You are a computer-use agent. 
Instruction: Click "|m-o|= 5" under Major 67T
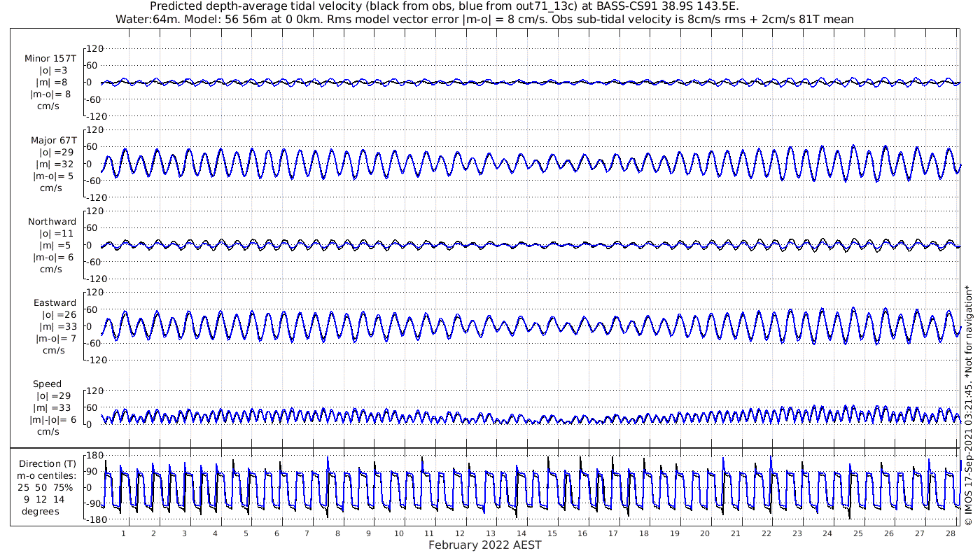coord(53,176)
